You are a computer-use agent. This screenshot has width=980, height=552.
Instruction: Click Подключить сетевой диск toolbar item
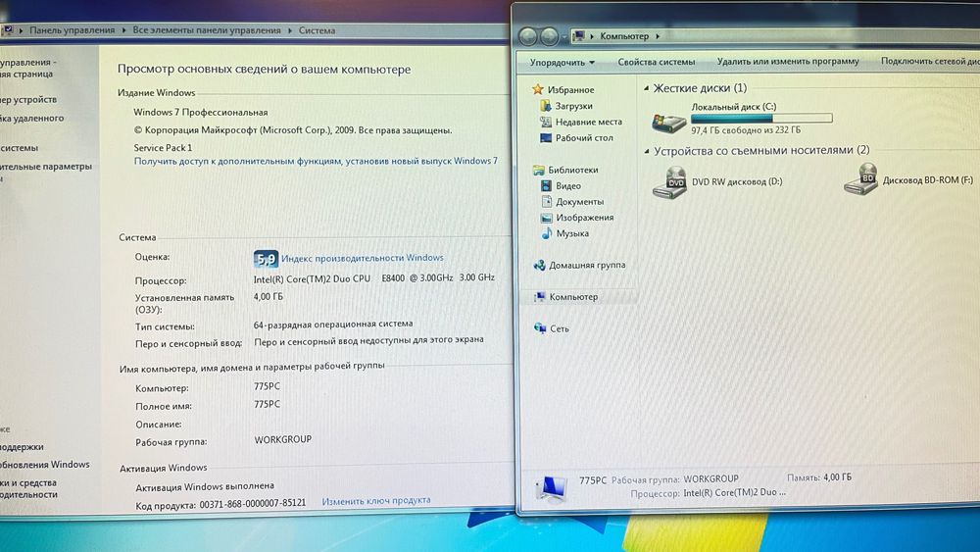(930, 61)
